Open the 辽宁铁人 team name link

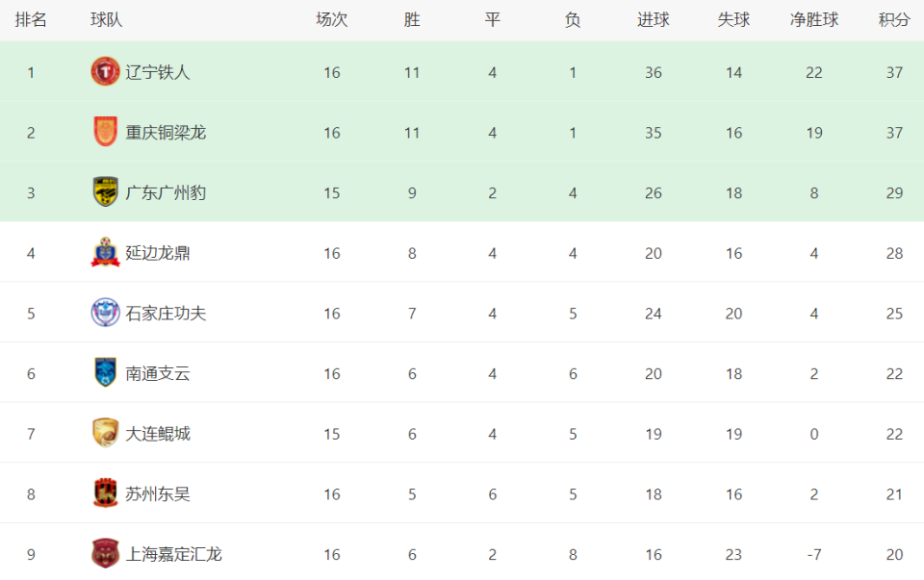click(157, 72)
